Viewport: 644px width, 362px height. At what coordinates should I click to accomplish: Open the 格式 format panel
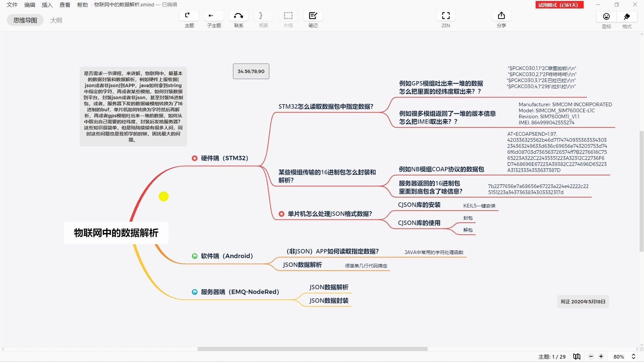point(627,16)
